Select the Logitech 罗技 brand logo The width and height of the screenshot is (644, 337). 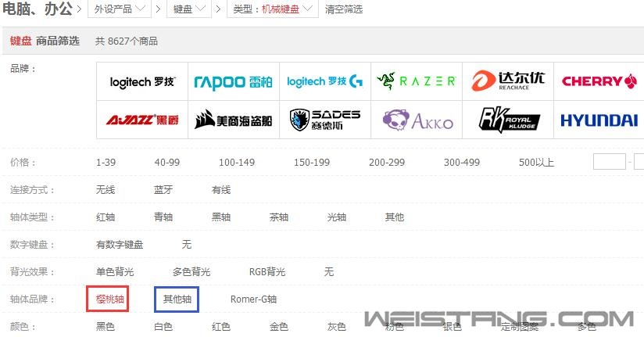(142, 81)
